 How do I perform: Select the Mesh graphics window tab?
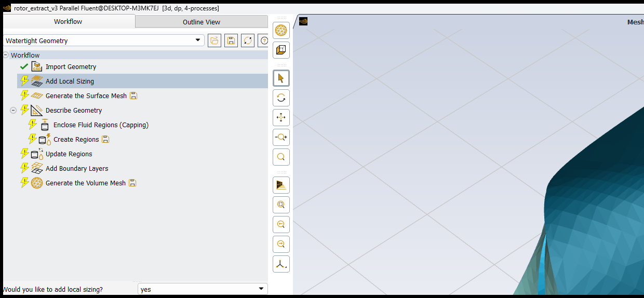click(x=635, y=22)
